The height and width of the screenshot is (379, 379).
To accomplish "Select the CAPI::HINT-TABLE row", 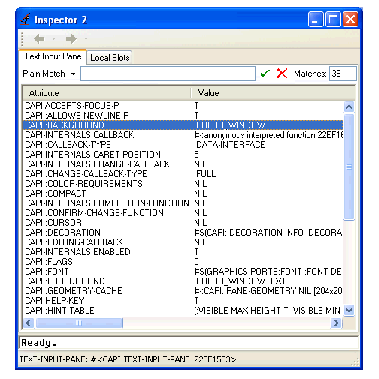I will click(x=183, y=310).
